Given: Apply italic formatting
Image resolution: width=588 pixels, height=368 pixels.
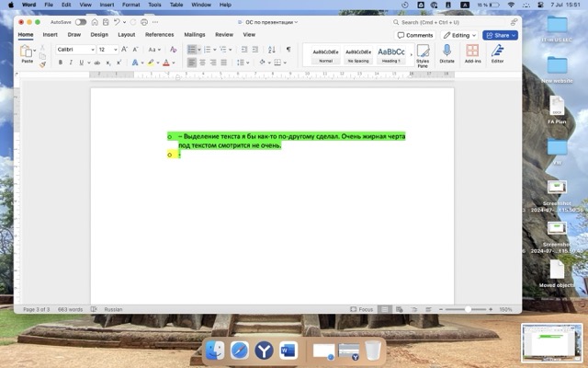Looking at the screenshot, I should pyautogui.click(x=71, y=63).
